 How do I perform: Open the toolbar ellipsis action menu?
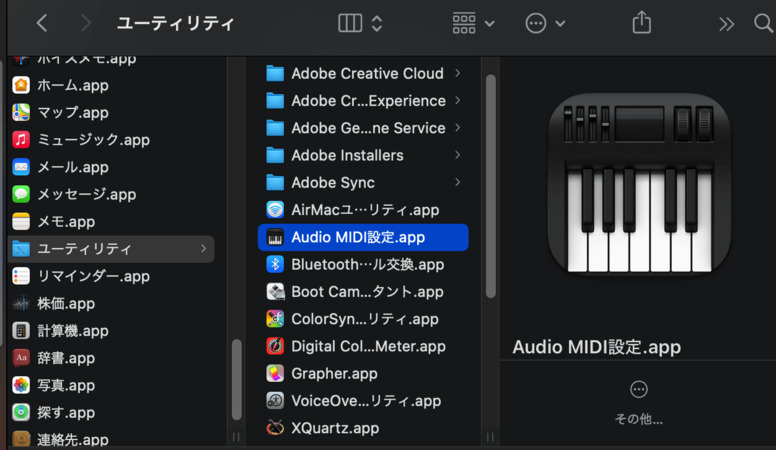535,23
